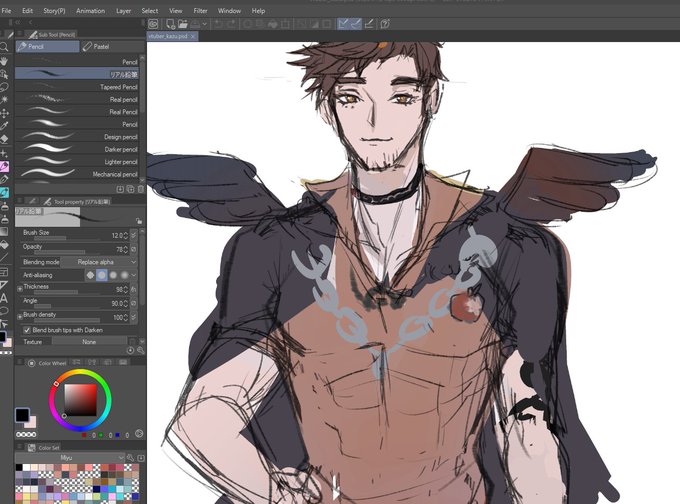The height and width of the screenshot is (504, 680).
Task: Select the Fill bucket tool
Action: click(x=4, y=245)
